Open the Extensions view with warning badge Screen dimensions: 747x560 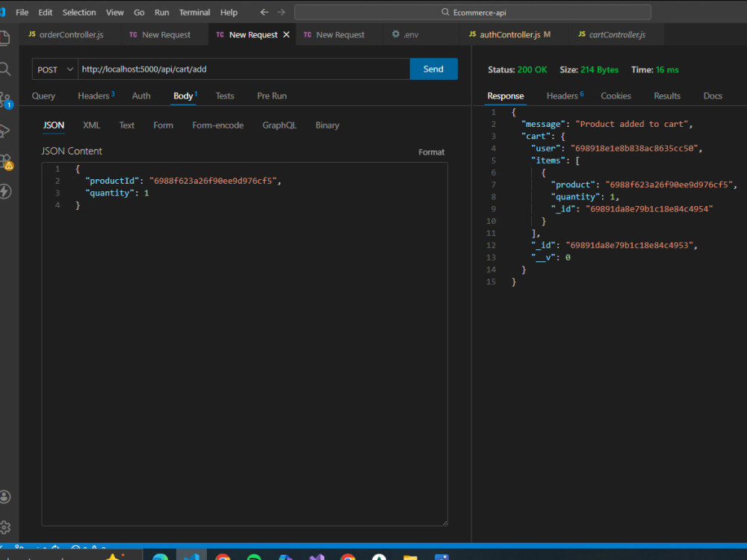point(6,161)
